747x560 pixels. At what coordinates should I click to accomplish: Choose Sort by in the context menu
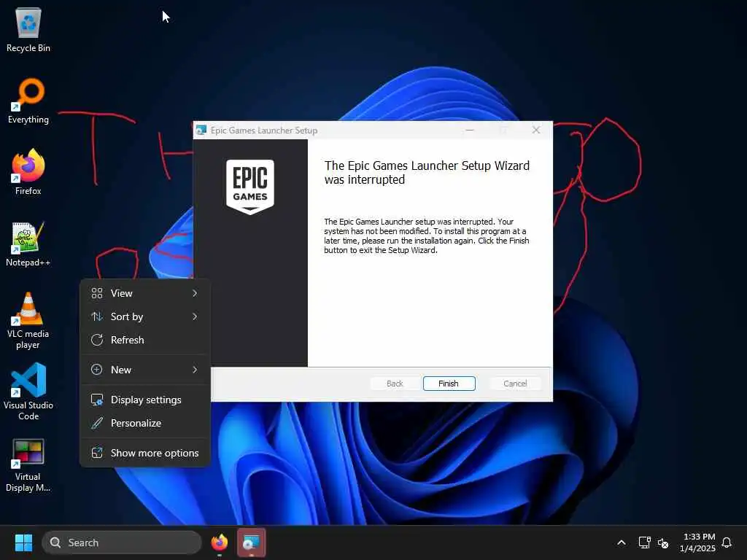[x=145, y=316]
